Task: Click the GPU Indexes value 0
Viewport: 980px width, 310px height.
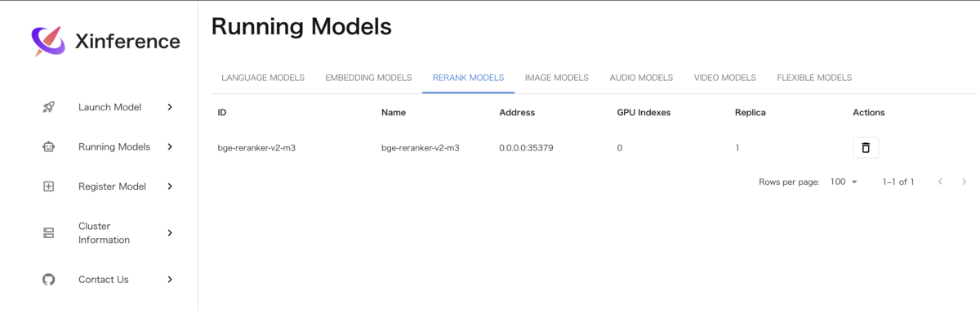Action: pos(620,148)
